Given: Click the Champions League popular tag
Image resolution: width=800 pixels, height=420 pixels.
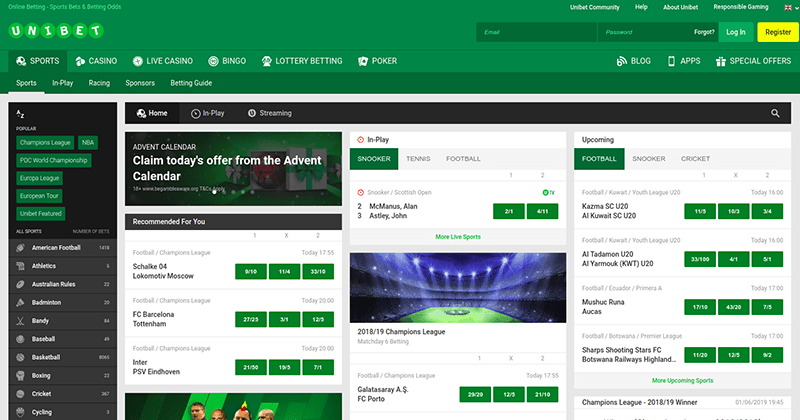Looking at the screenshot, I should click(x=46, y=143).
